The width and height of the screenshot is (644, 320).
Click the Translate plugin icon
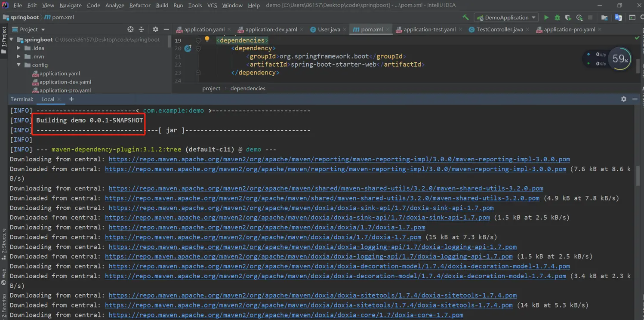(618, 18)
